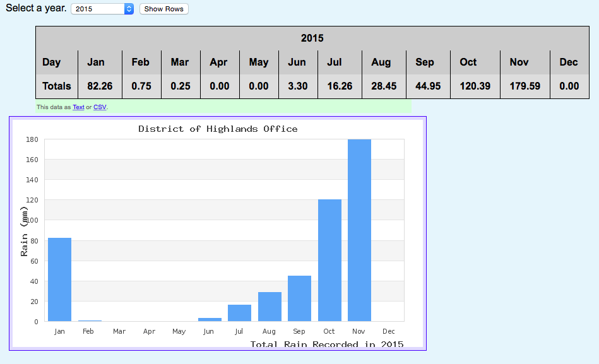Open the year selection dropdown
The height and width of the screenshot is (364, 599).
102,9
